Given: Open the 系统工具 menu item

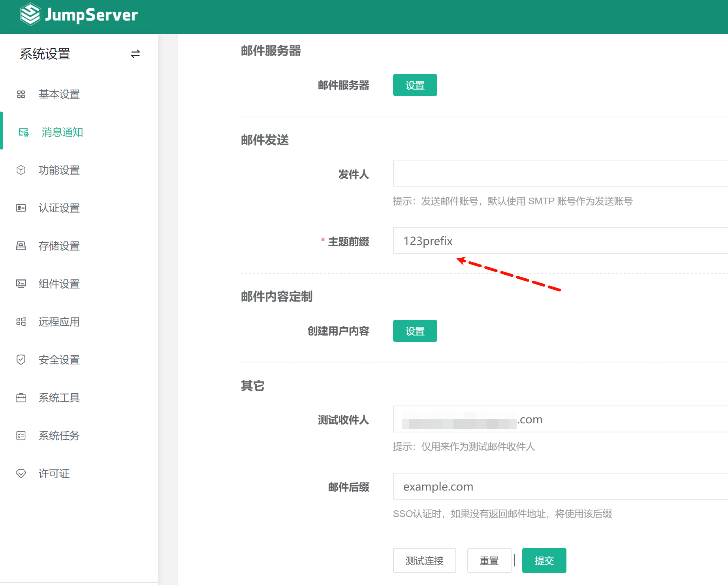Looking at the screenshot, I should tap(59, 398).
